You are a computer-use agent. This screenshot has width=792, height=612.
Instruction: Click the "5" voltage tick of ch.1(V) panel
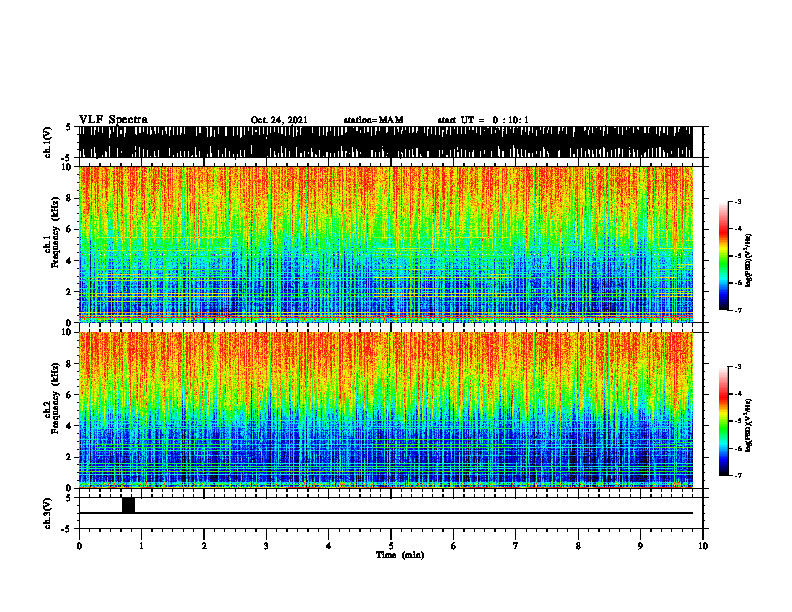pyautogui.click(x=69, y=127)
